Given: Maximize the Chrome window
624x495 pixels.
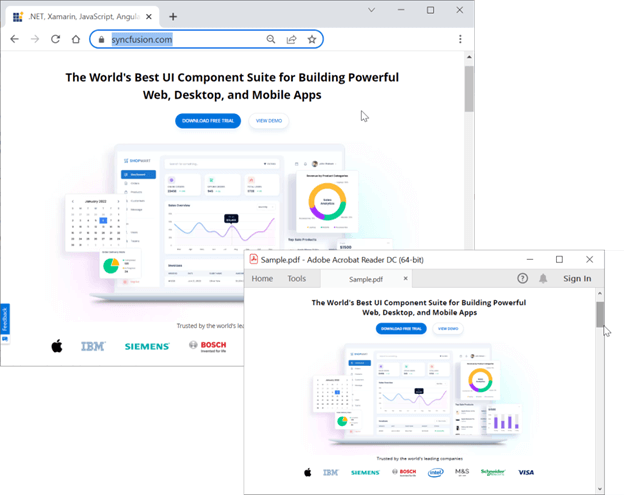Looking at the screenshot, I should [x=430, y=10].
